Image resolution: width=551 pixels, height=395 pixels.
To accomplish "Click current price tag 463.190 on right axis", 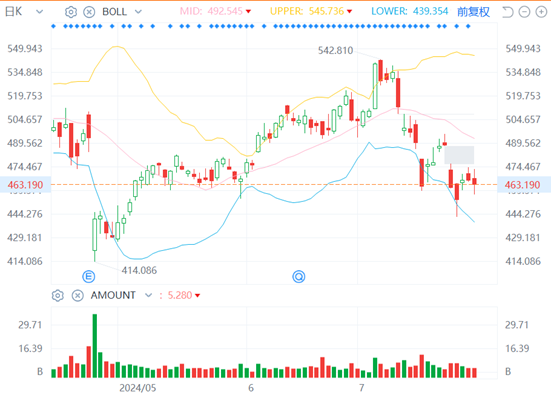I will click(x=523, y=185).
